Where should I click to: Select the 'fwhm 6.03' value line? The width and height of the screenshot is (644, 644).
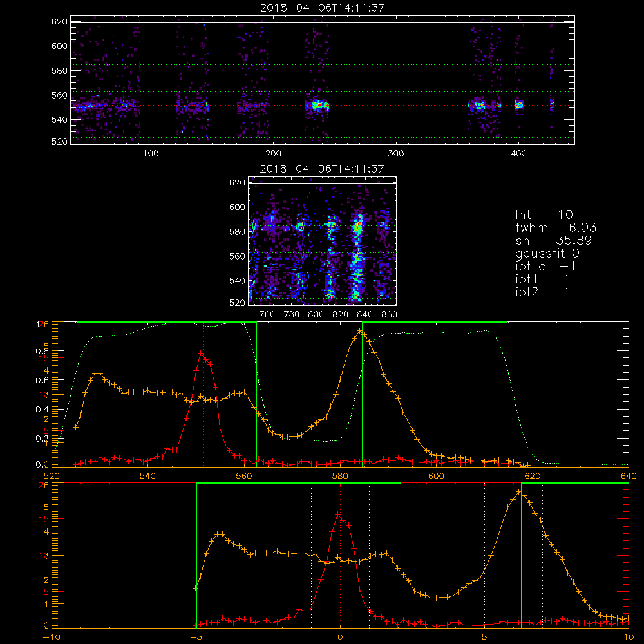click(x=556, y=227)
